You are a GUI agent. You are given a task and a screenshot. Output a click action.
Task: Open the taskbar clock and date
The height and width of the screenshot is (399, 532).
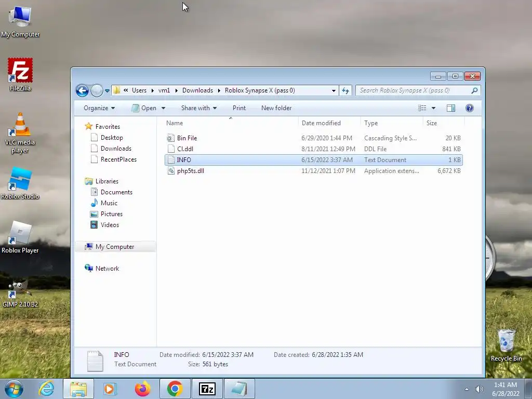point(506,389)
